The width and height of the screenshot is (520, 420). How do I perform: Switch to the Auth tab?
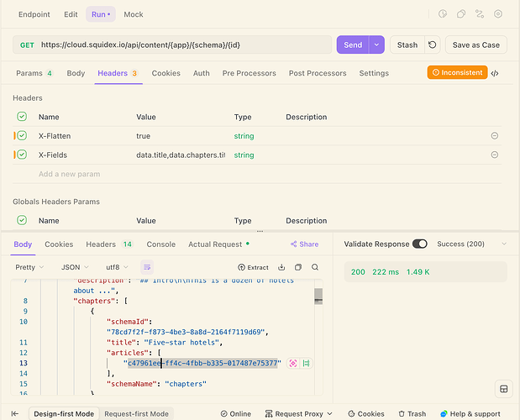click(x=202, y=73)
